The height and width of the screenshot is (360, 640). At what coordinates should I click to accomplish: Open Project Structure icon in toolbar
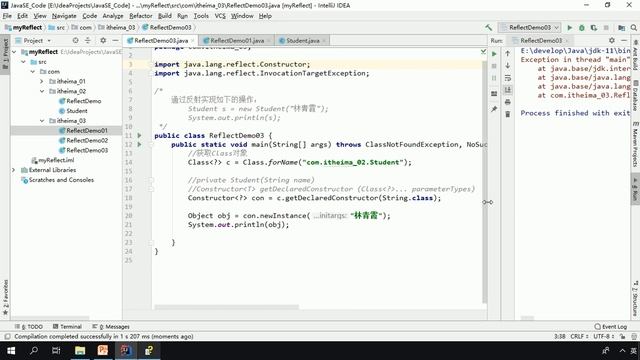click(x=621, y=27)
